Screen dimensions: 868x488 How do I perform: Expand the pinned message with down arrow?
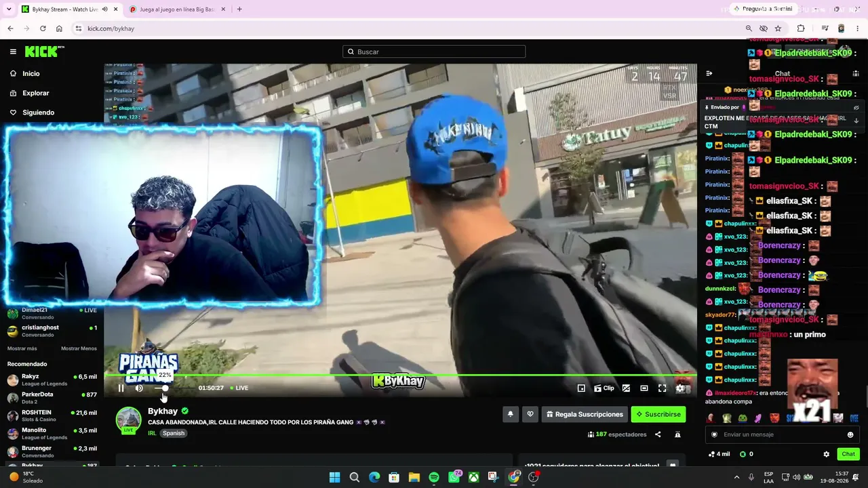pyautogui.click(x=856, y=121)
